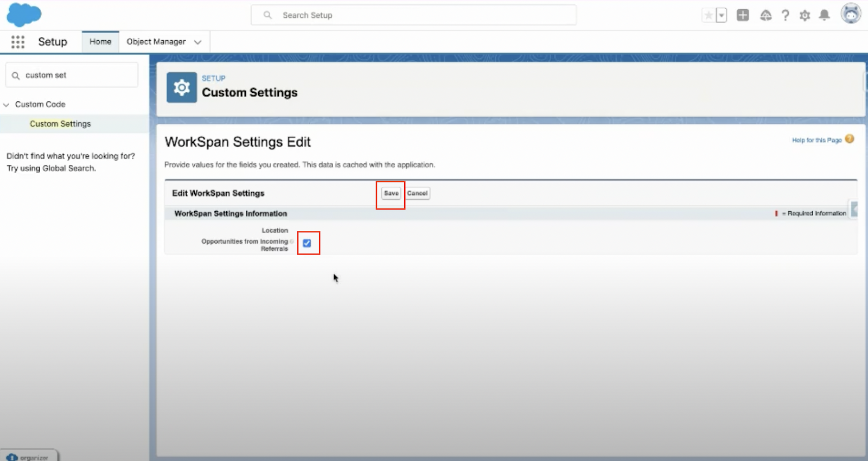868x461 pixels.
Task: Open the help question mark icon
Action: (785, 15)
